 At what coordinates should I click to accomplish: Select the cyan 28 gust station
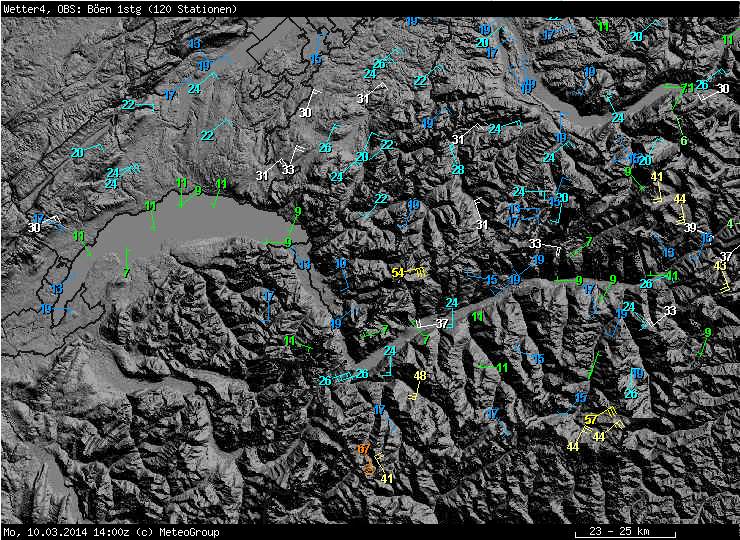(458, 170)
